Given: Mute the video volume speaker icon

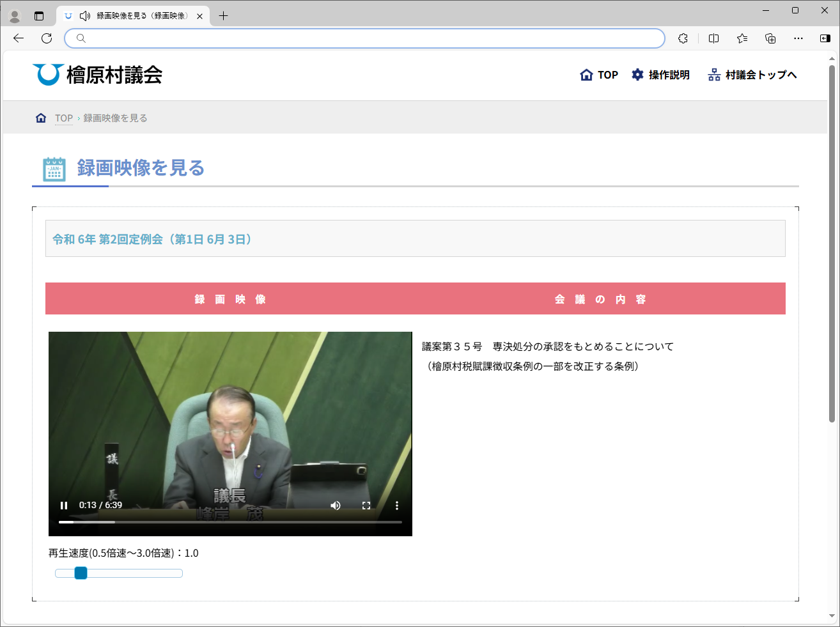Looking at the screenshot, I should pos(336,506).
